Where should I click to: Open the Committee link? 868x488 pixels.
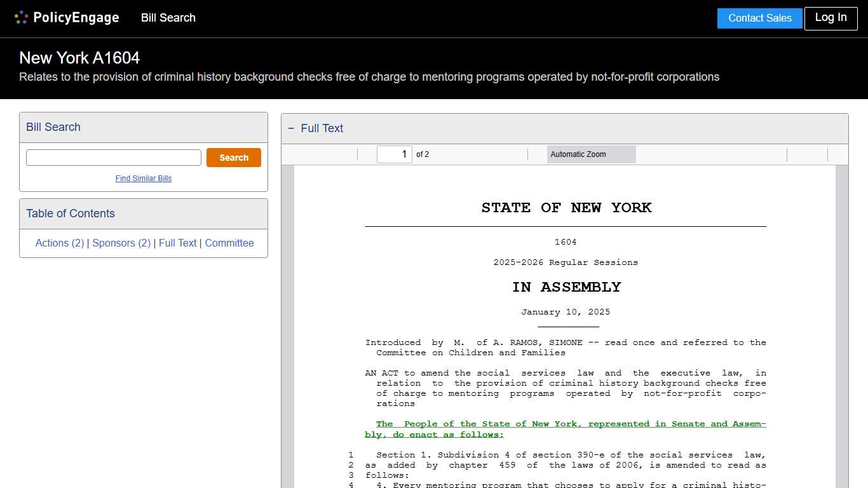[229, 243]
